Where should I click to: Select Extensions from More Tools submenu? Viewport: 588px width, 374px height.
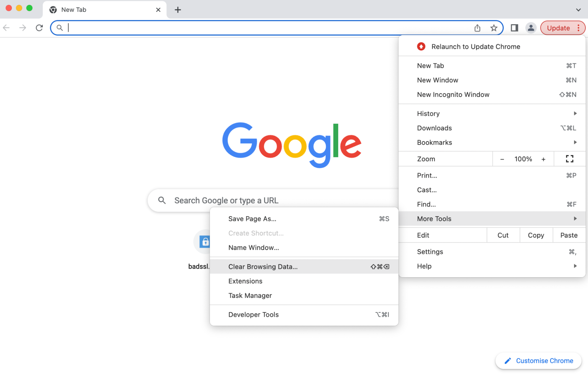click(x=245, y=281)
